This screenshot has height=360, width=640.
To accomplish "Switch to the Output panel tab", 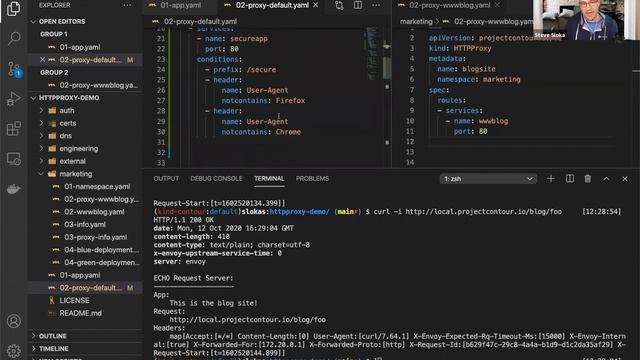I will (166, 179).
